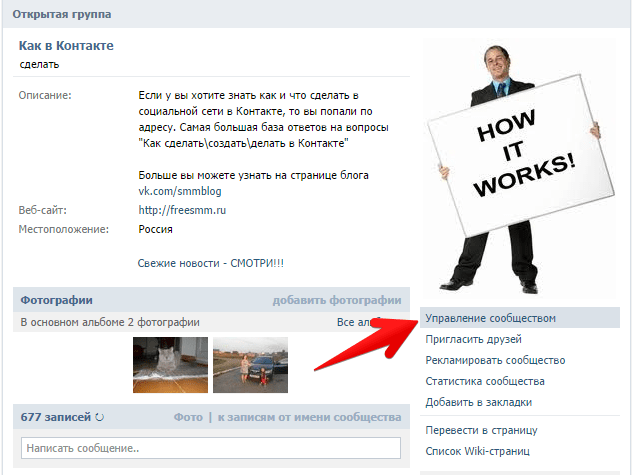Select Перевести в страницу

pos(481,430)
